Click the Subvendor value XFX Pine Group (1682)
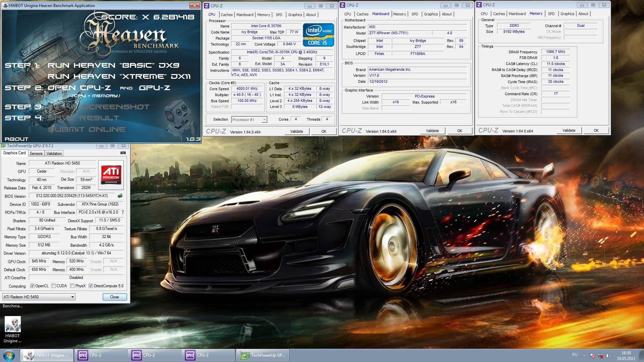Image resolution: width=644 pixels, height=362 pixels. pyautogui.click(x=100, y=204)
